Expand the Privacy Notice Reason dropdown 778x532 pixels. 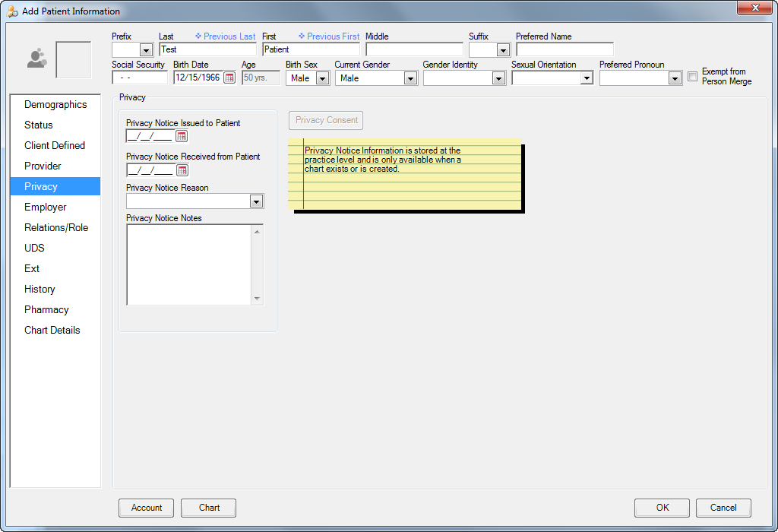tap(257, 201)
